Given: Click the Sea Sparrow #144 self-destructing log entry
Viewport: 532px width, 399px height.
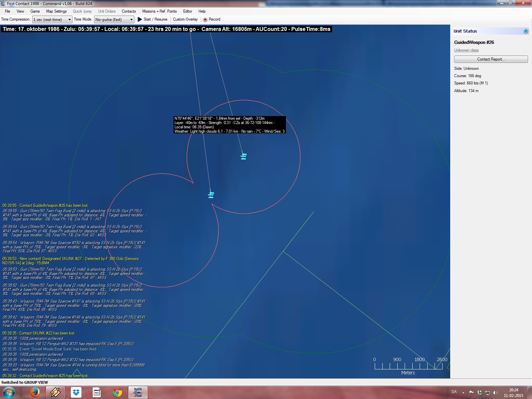Looking at the screenshot, I should [73, 367].
